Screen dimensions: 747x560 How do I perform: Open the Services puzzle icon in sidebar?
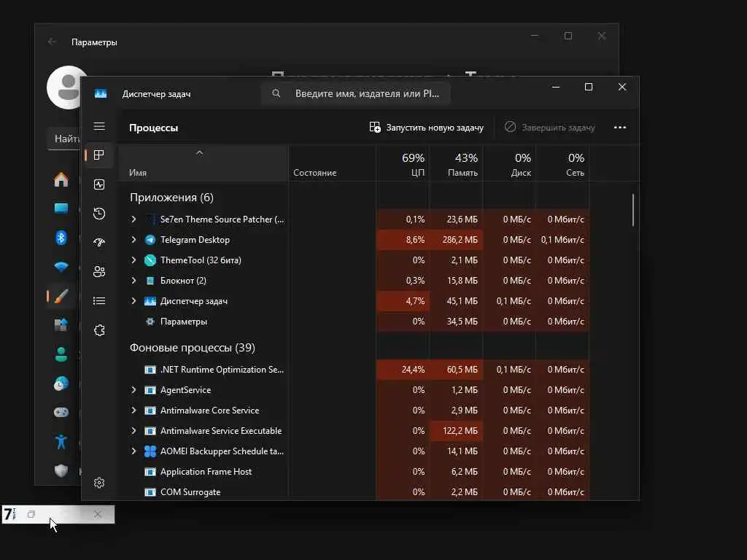pos(99,330)
